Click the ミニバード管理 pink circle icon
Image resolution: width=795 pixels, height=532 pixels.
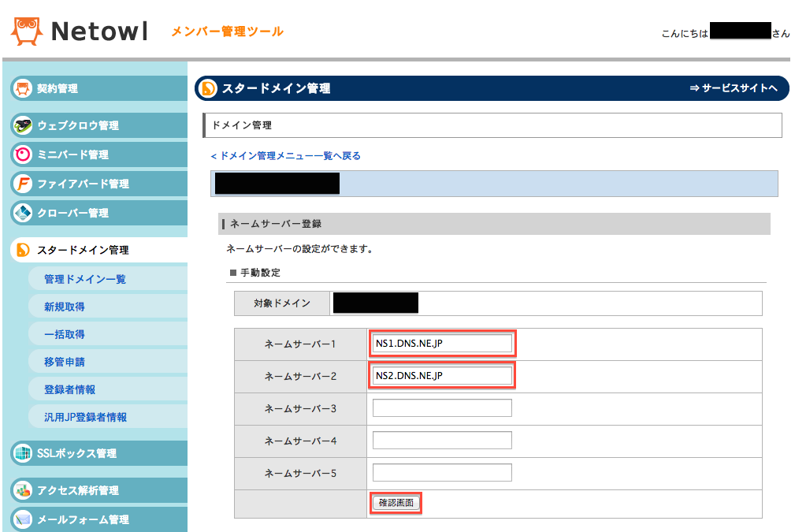22,154
